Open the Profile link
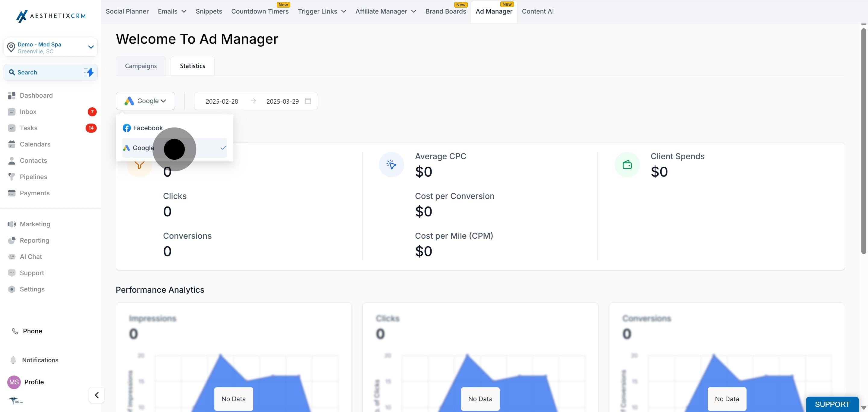Viewport: 868px width, 412px height. click(x=34, y=382)
